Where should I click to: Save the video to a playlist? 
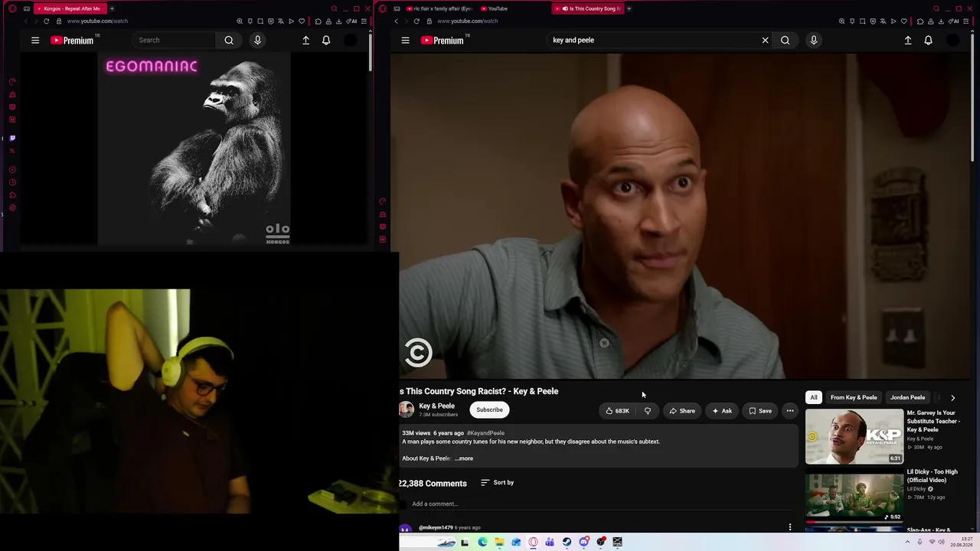point(760,411)
